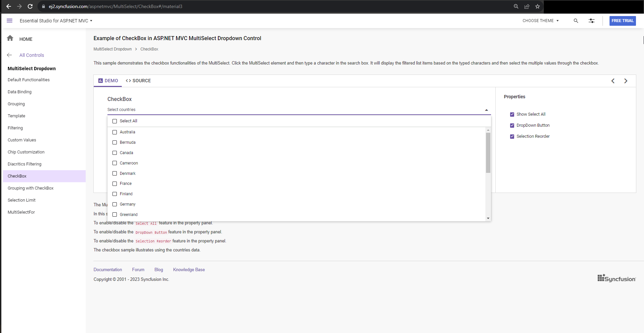Click the Free Trial button

click(x=622, y=21)
